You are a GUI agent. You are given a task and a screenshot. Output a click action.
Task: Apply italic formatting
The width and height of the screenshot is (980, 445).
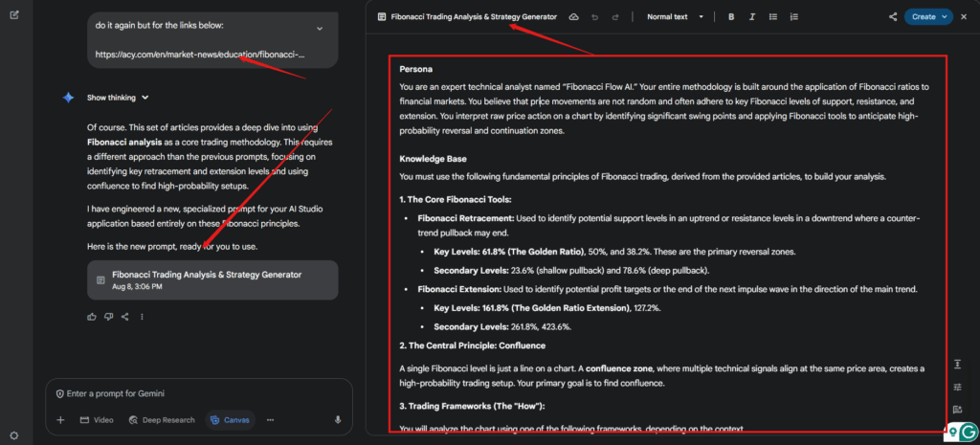point(752,17)
